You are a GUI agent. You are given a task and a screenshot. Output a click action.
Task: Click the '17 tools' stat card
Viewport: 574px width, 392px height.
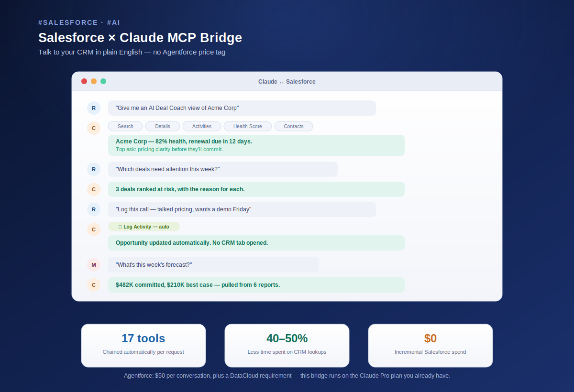(x=143, y=346)
